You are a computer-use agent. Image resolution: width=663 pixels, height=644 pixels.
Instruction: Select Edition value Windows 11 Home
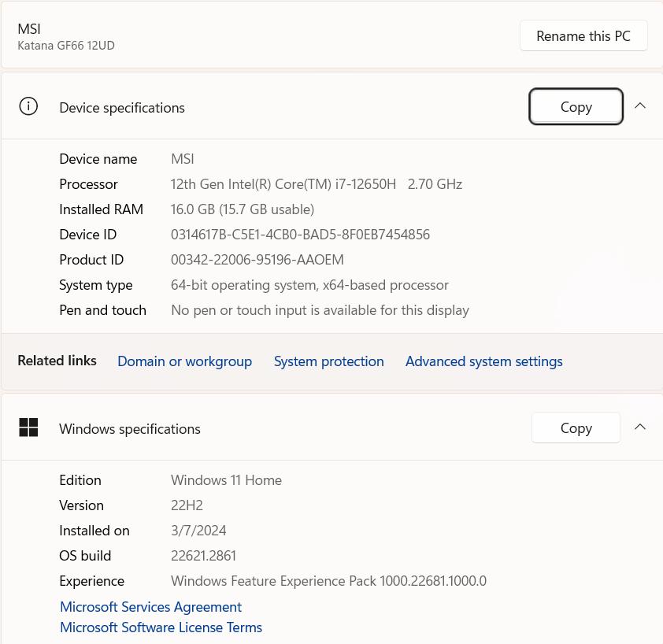point(226,480)
